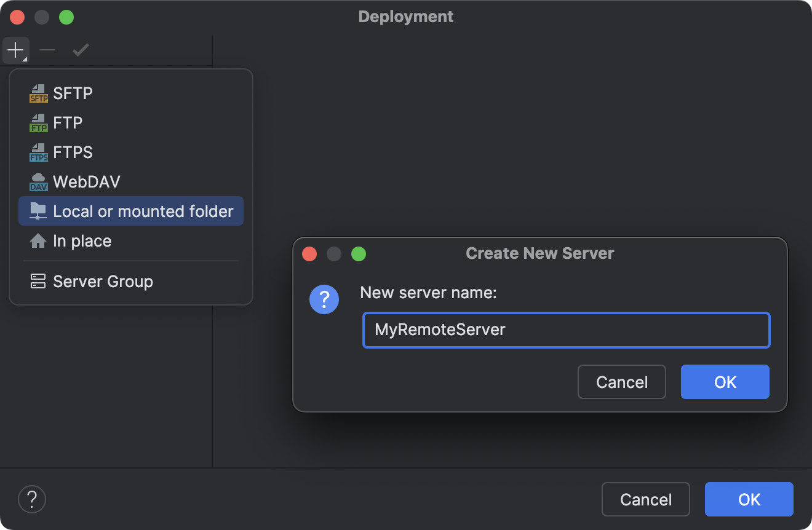Click the green zoom button on Create New Server
The height and width of the screenshot is (530, 812).
pos(359,253)
